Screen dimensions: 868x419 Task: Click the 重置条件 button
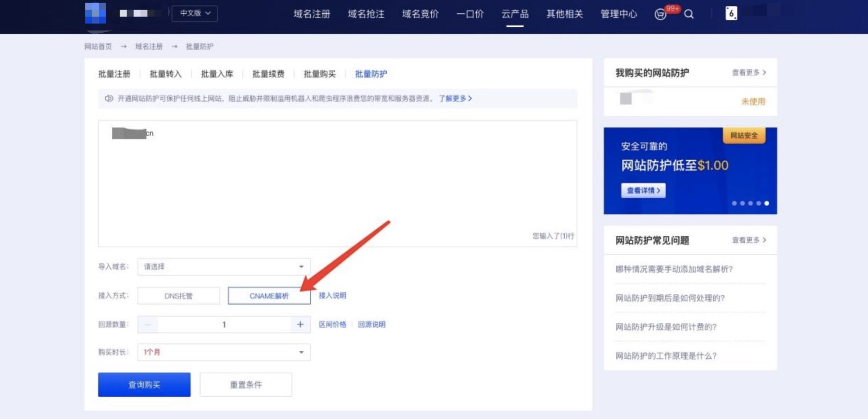click(x=246, y=384)
